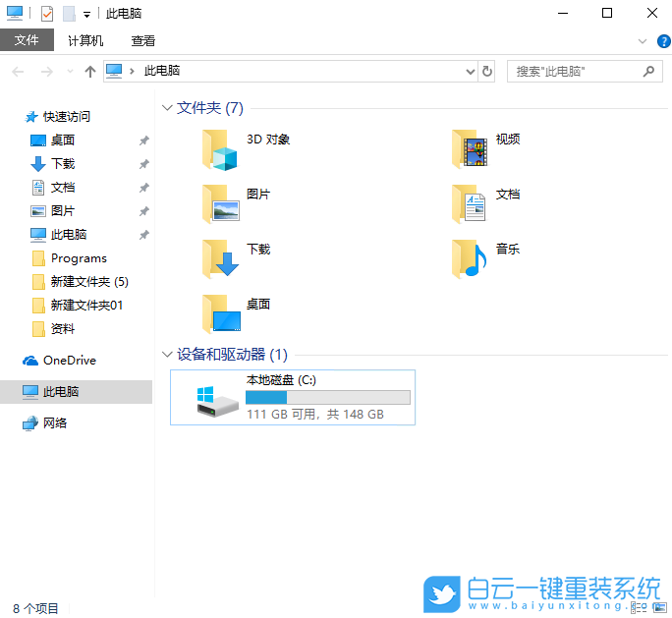
Task: Open the 资料 folder in sidebar
Action: [x=63, y=329]
